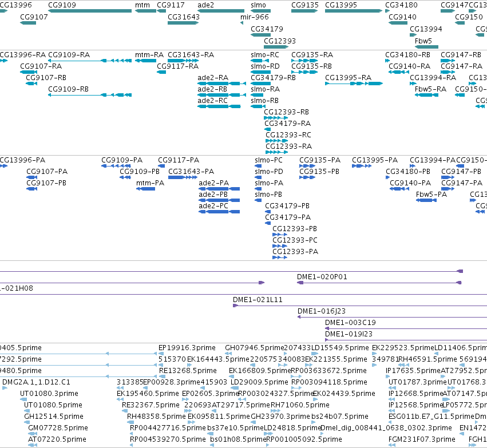
Task: Select the CG9135-PB protein label
Action: (x=319, y=172)
